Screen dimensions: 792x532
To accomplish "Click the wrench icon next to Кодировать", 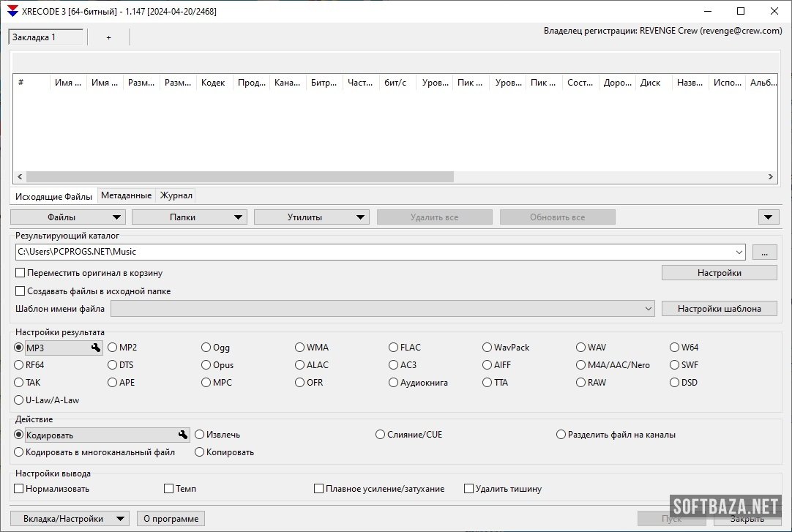I will pos(182,435).
